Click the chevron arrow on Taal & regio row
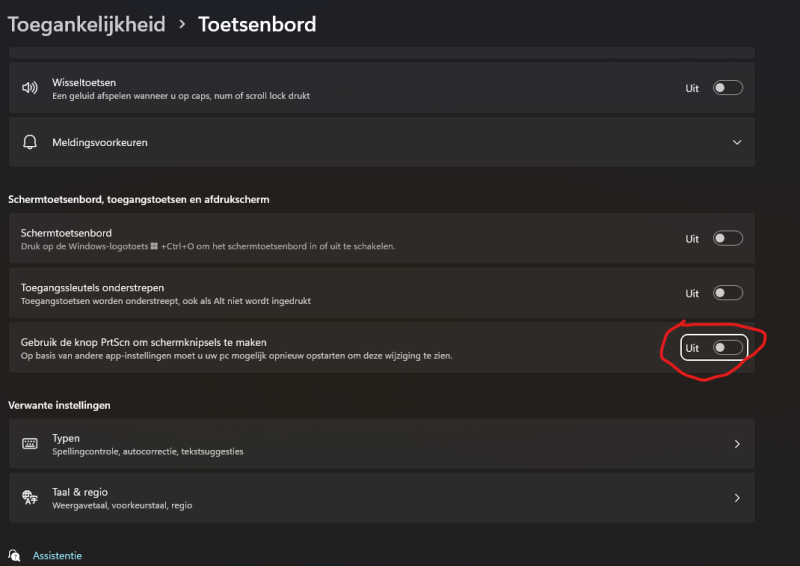 (x=737, y=497)
